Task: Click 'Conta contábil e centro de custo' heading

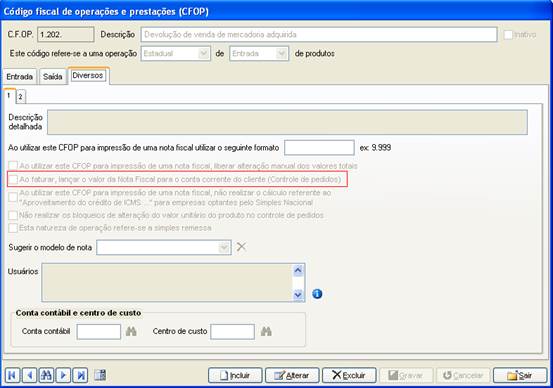Action: (x=78, y=313)
